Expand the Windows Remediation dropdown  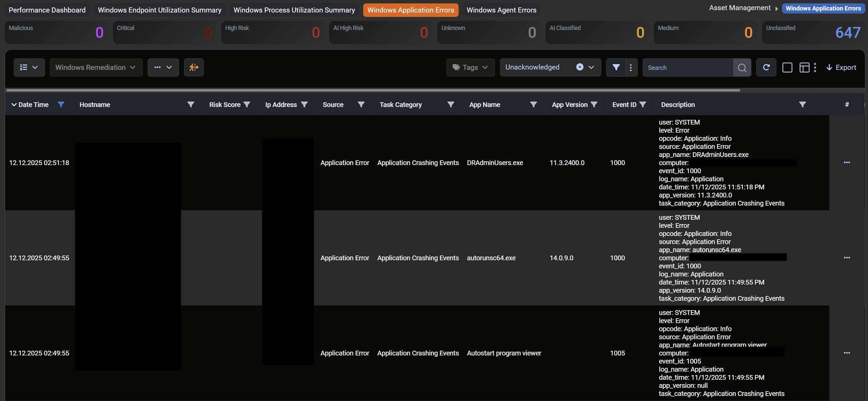click(96, 68)
